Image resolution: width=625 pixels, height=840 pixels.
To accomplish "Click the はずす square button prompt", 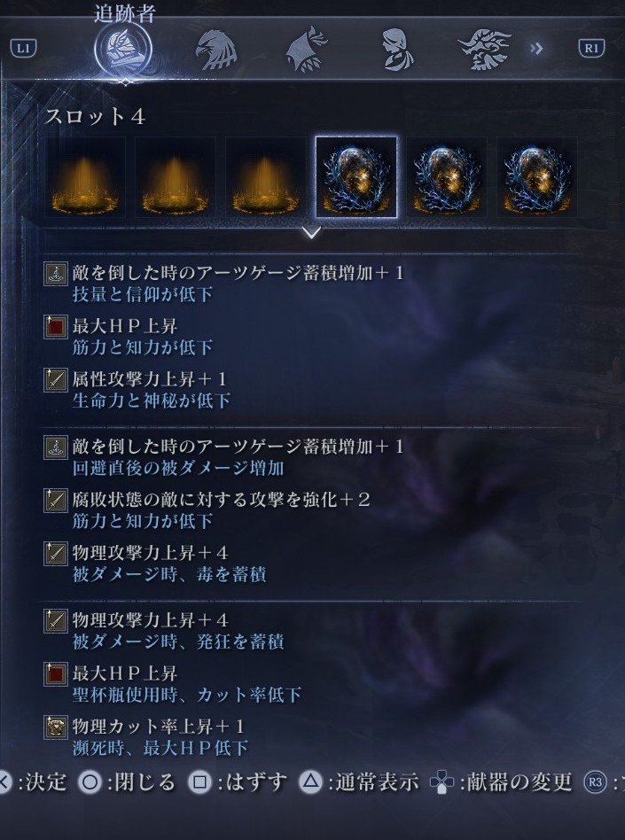I will 238,782.
